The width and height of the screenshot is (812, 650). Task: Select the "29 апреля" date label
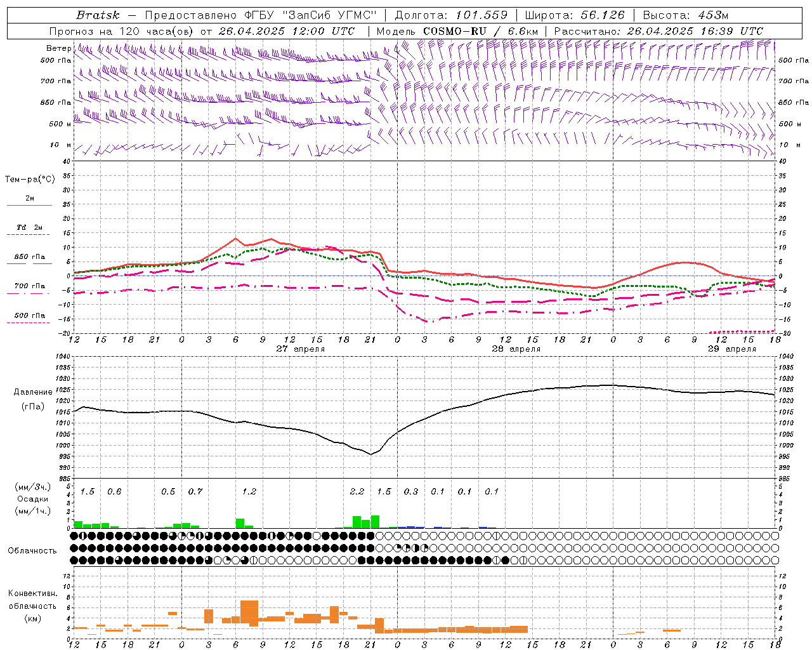[x=732, y=349]
